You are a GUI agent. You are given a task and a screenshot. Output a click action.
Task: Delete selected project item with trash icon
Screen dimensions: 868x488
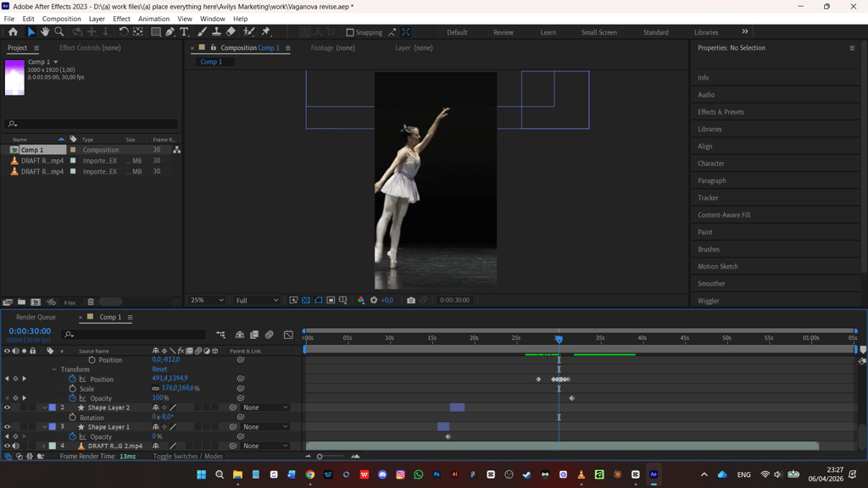click(91, 302)
